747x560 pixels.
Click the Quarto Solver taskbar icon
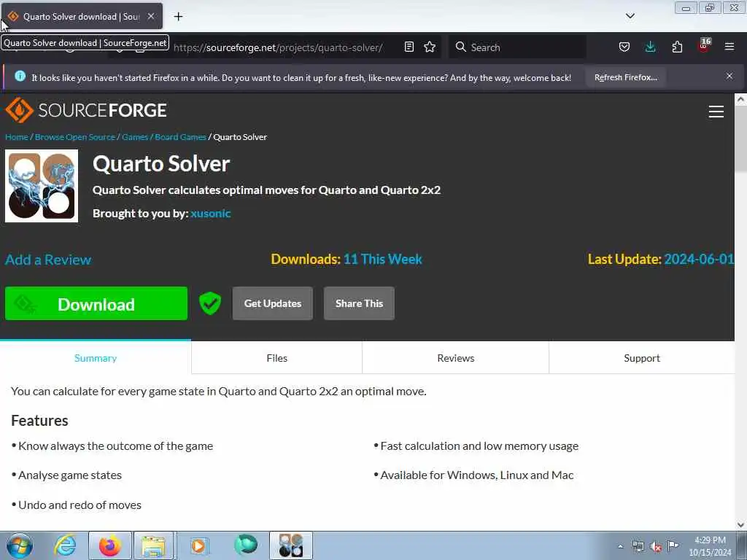291,545
